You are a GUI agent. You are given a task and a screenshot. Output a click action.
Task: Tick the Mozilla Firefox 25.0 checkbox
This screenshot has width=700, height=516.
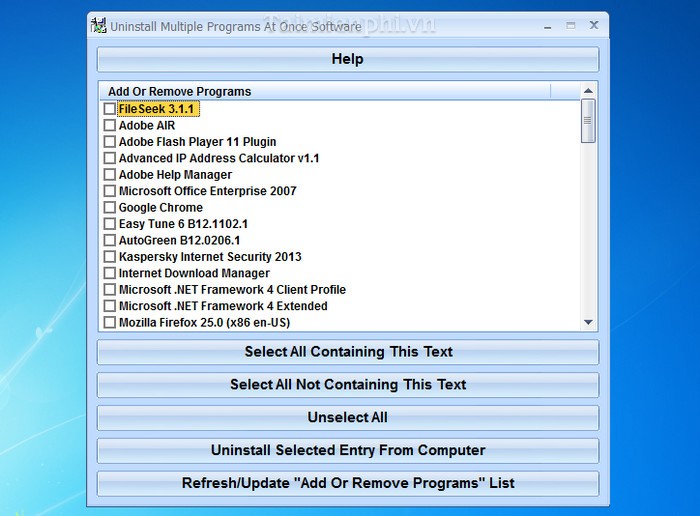tap(109, 322)
